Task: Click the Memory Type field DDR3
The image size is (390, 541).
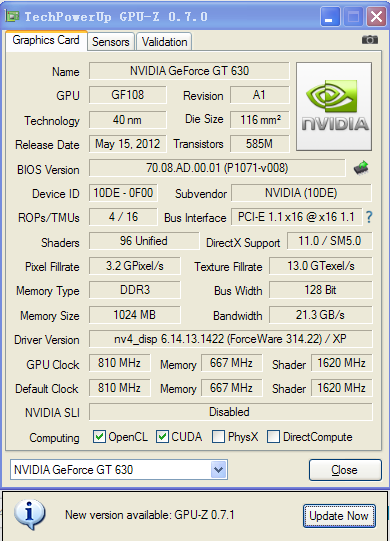Action: (135, 290)
